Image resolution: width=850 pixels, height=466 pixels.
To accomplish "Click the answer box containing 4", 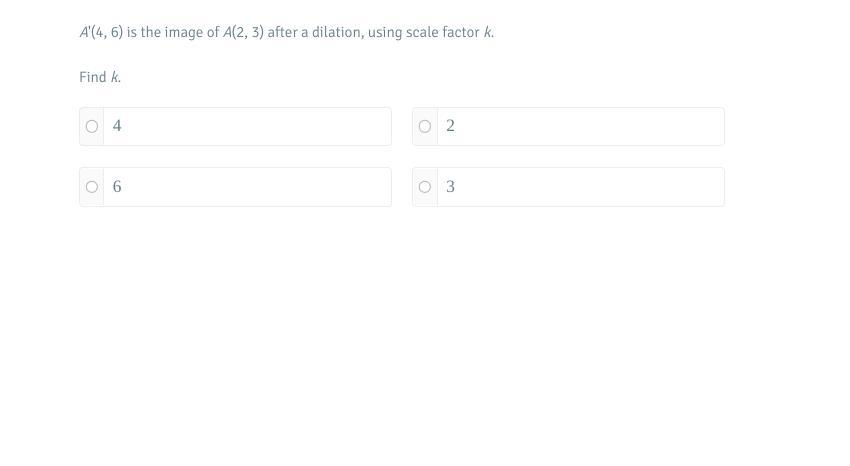I will [235, 126].
